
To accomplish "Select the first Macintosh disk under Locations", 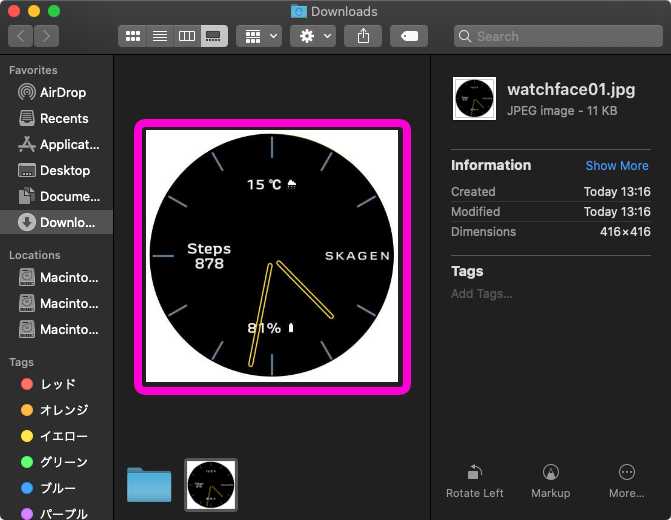I will pyautogui.click(x=56, y=277).
